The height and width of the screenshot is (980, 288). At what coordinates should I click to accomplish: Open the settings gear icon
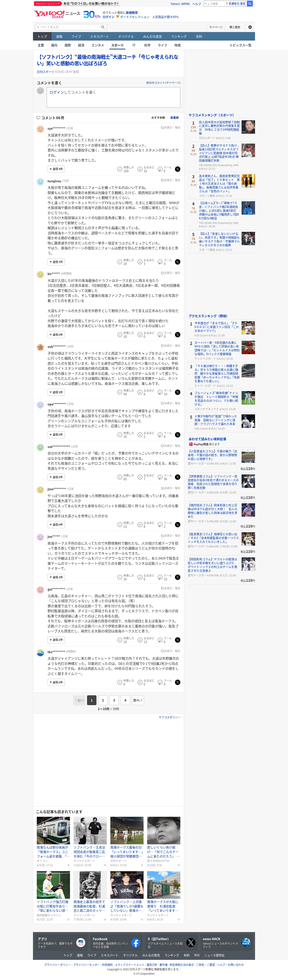click(250, 27)
